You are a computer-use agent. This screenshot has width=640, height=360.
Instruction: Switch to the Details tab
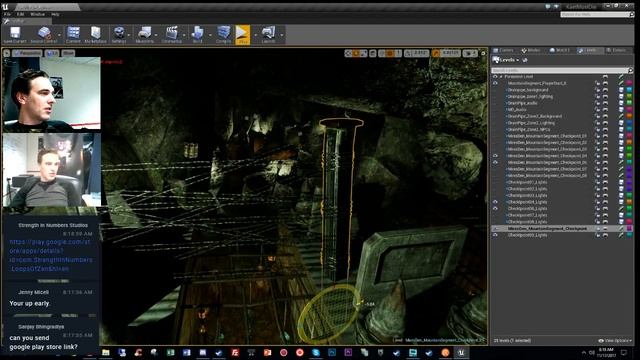(616, 50)
